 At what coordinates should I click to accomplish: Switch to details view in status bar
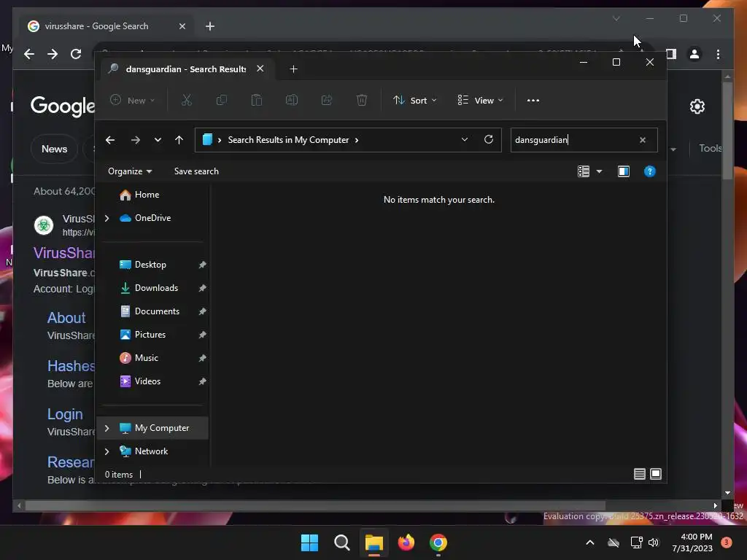tap(640, 474)
